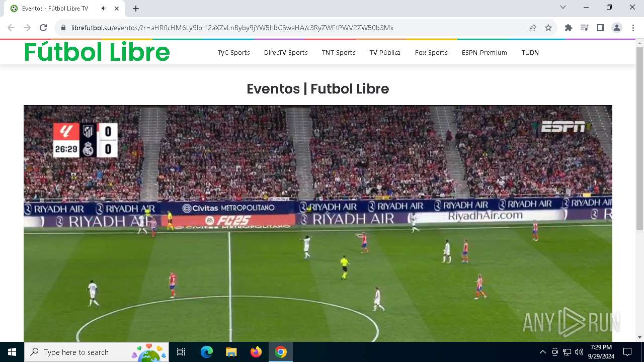
Task: Click the taskbar search box
Action: [97, 352]
